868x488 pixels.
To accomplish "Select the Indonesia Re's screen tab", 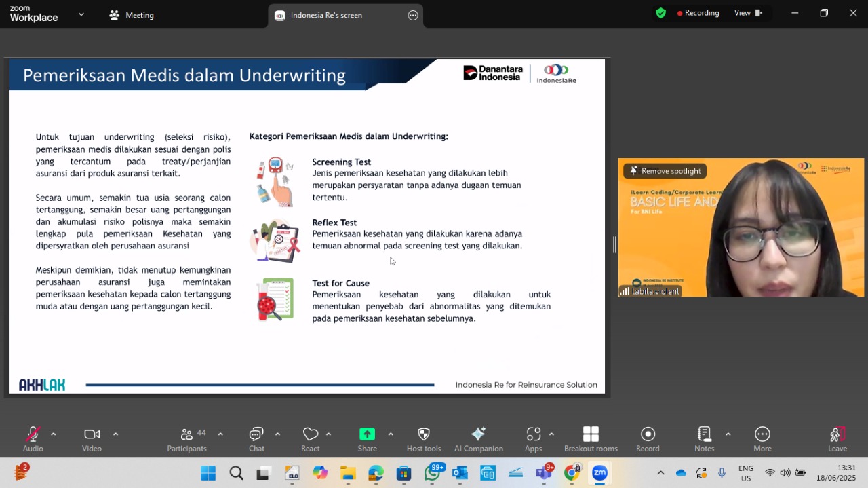I will click(326, 15).
